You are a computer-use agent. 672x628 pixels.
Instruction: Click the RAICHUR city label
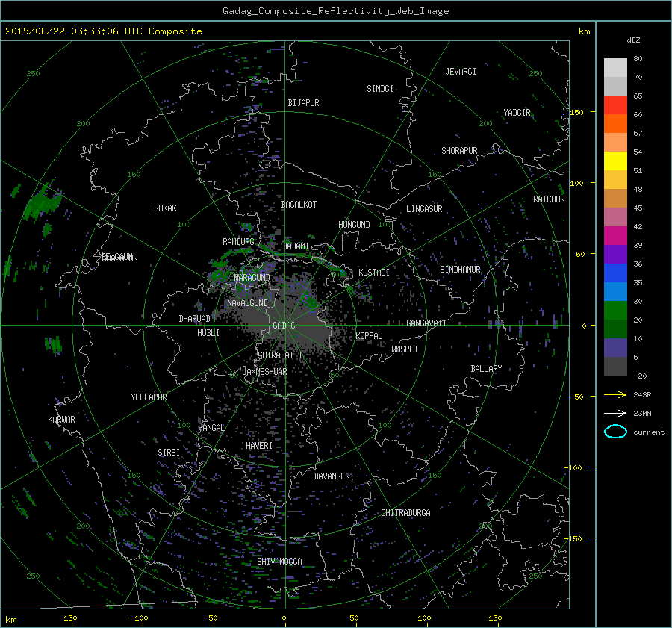click(549, 199)
